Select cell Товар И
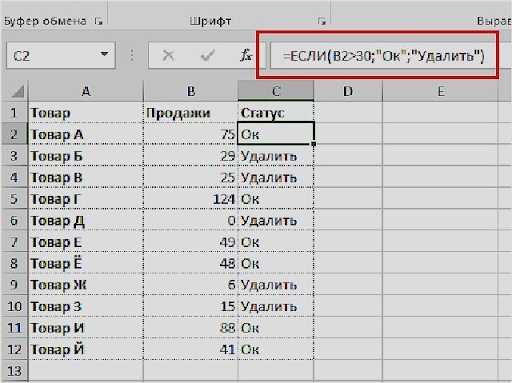This screenshot has width=512, height=383. click(x=86, y=328)
